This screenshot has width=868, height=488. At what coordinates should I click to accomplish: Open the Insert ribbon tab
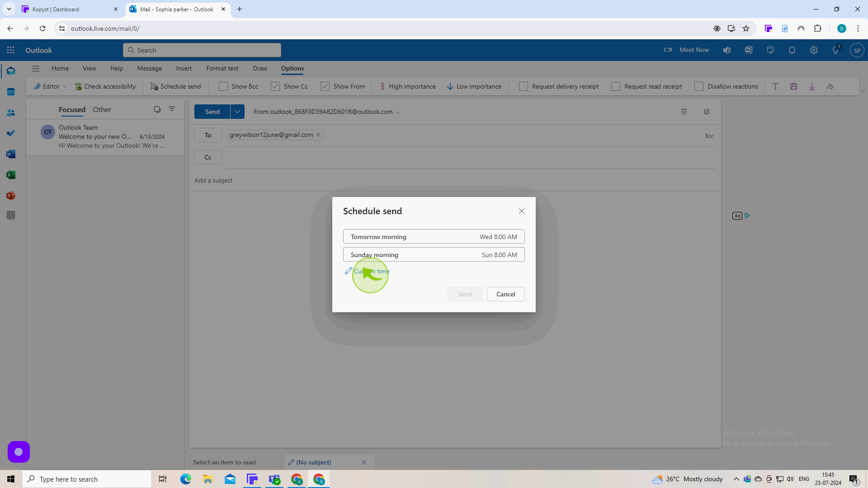[x=184, y=69]
